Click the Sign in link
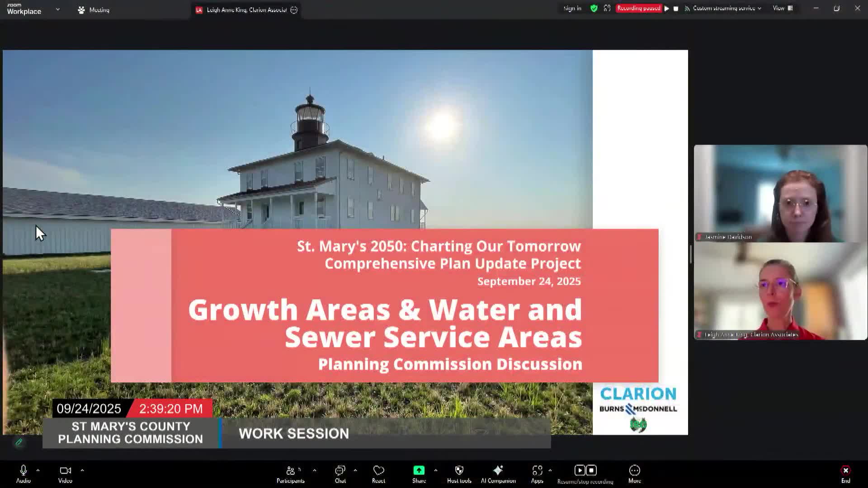 point(572,8)
